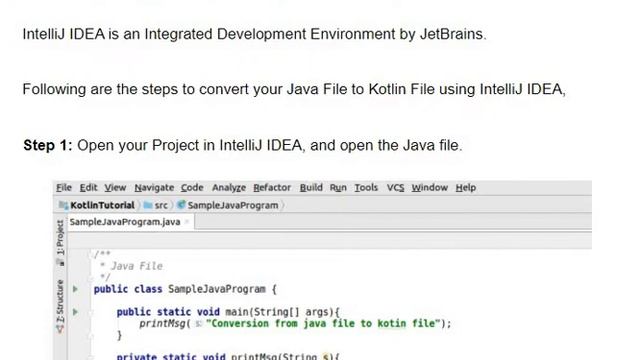Click the SampleJavaProgram breadcrumb
The image size is (640, 360).
[x=233, y=205]
